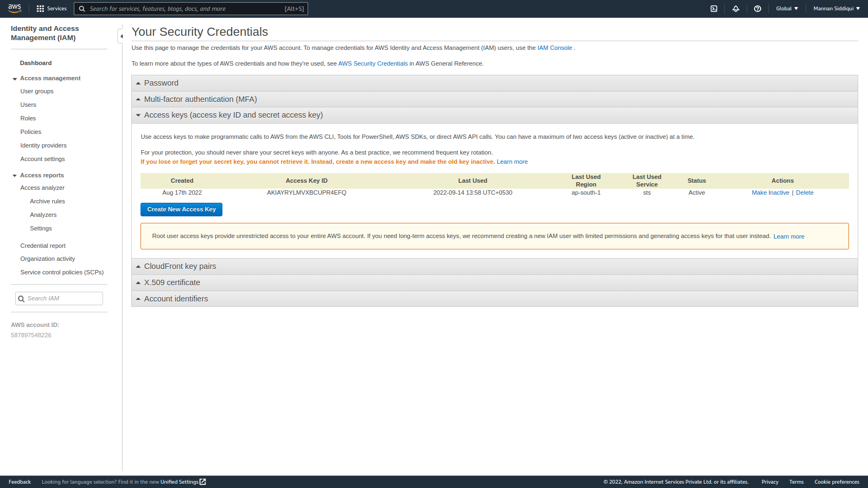Make the access key inactive
Image resolution: width=868 pixels, height=488 pixels.
pyautogui.click(x=770, y=192)
